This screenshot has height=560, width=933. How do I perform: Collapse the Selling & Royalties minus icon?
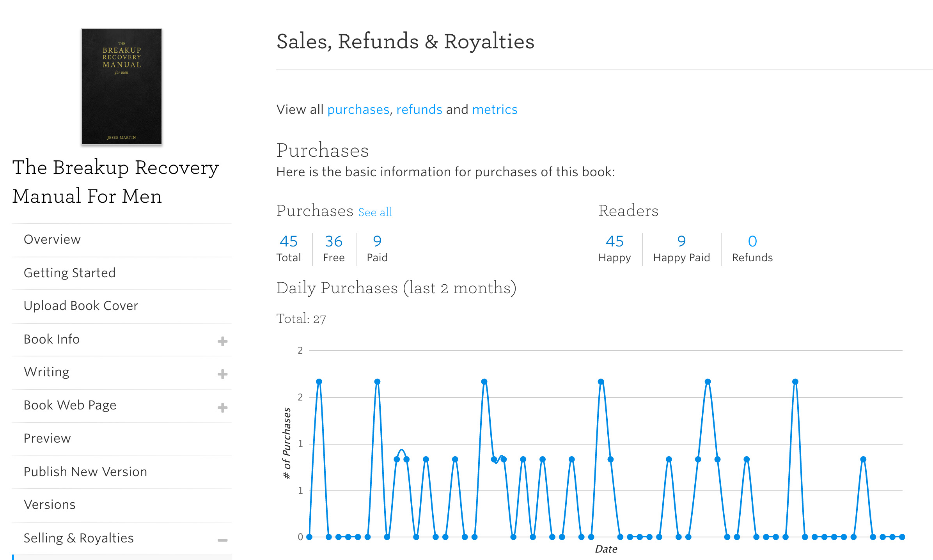click(222, 540)
